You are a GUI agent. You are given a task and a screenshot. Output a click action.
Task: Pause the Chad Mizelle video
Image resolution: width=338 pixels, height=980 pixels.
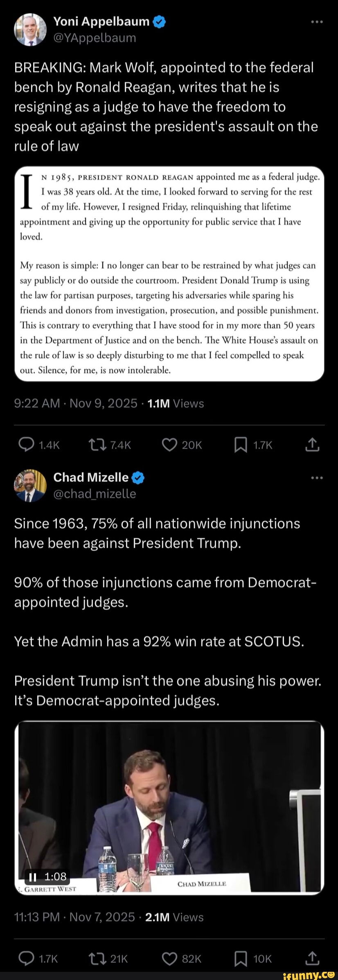[x=33, y=876]
